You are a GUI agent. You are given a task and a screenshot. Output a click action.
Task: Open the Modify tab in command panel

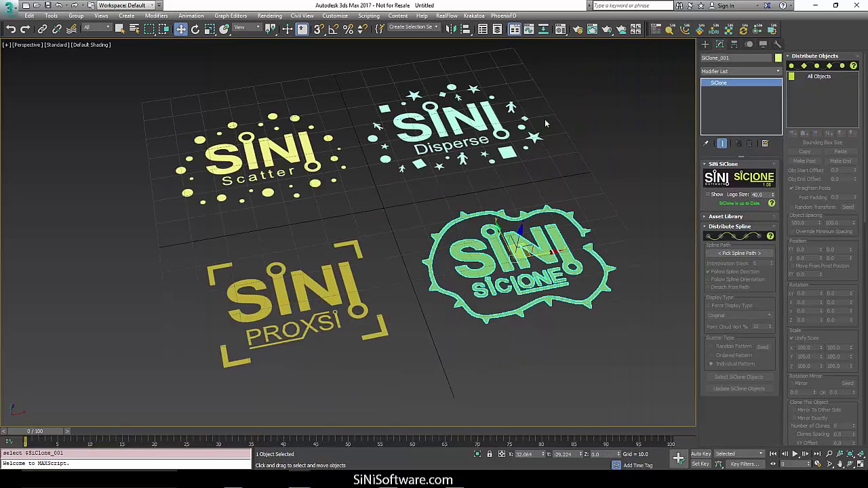coord(719,44)
